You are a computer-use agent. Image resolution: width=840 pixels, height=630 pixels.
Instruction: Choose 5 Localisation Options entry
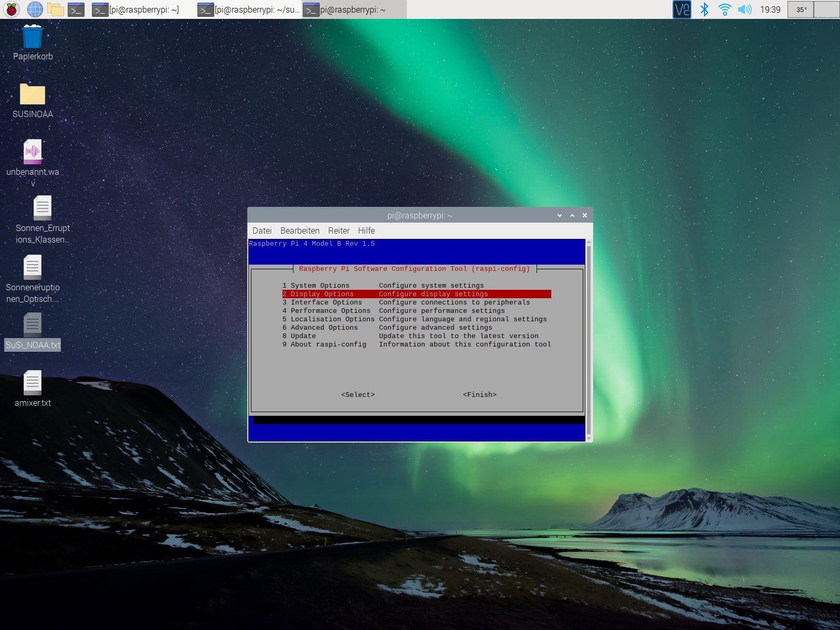(x=416, y=319)
